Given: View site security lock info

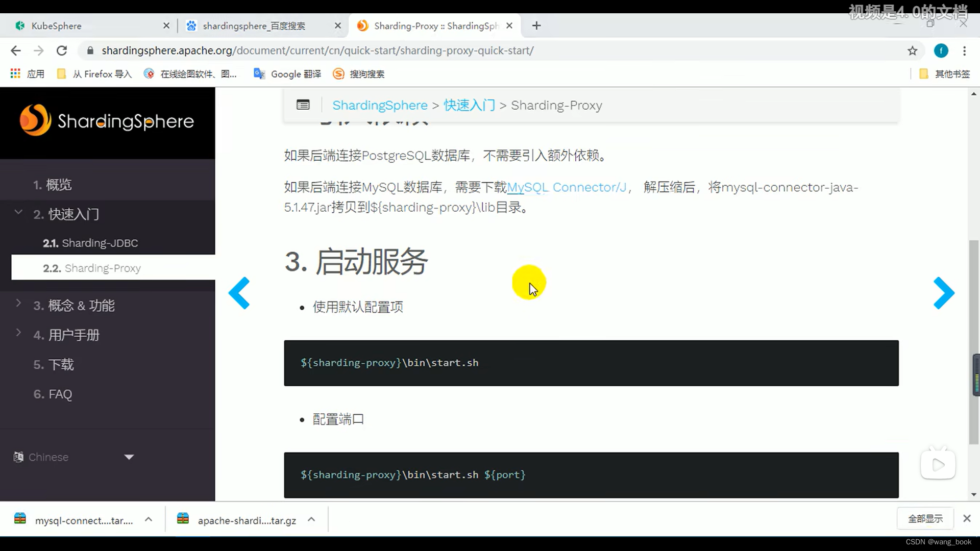Looking at the screenshot, I should click(x=90, y=51).
